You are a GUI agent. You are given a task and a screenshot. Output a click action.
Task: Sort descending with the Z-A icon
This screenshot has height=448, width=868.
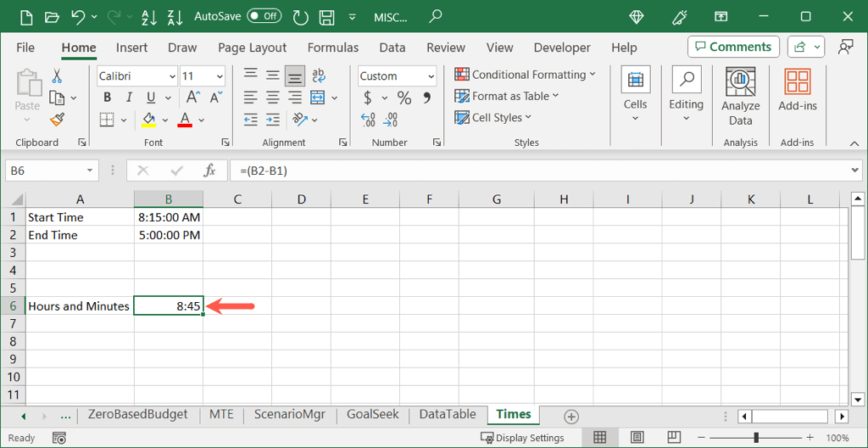[x=175, y=17]
